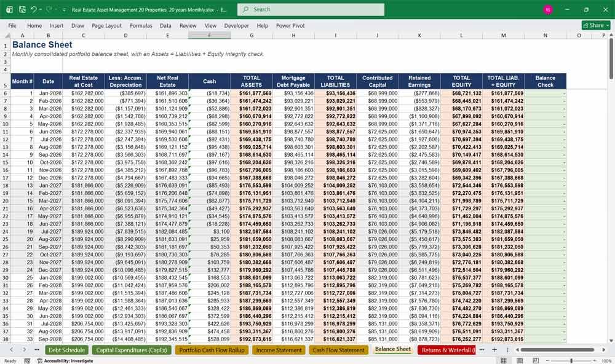Undo the last action
The height and width of the screenshot is (364, 615).
(x=34, y=9)
